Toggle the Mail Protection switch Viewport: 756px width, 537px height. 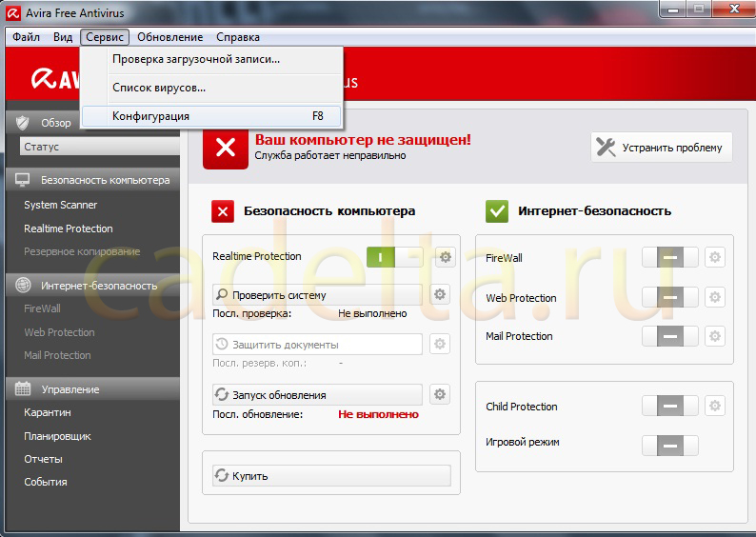(670, 336)
